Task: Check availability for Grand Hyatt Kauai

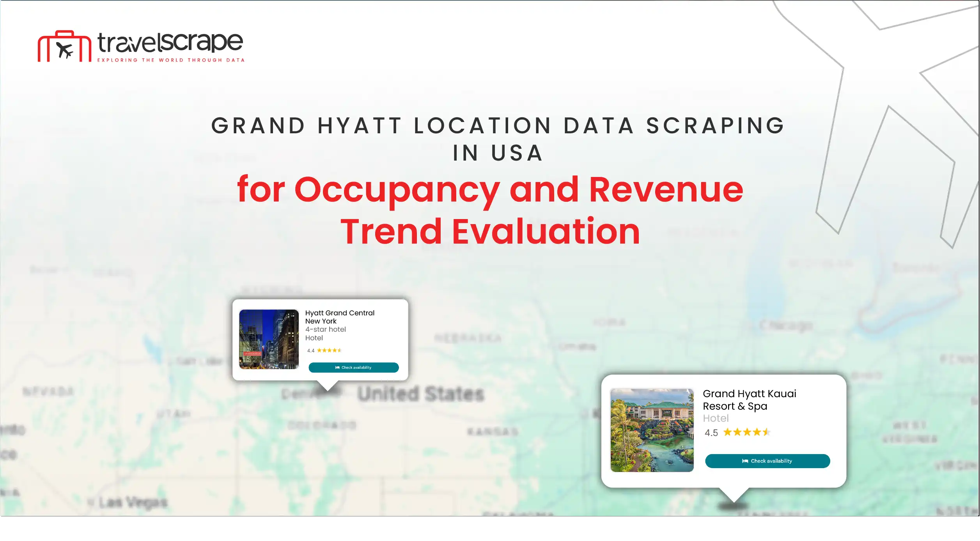Action: (x=767, y=461)
